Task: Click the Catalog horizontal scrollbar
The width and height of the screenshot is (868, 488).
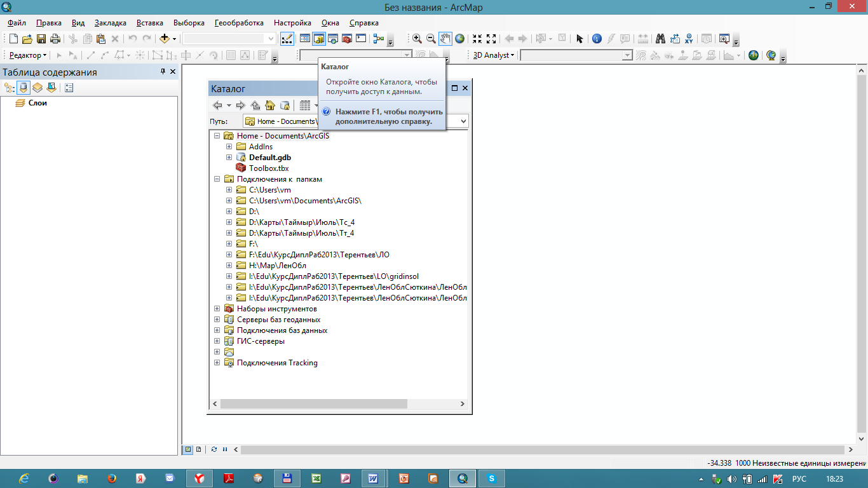Action: coord(314,404)
